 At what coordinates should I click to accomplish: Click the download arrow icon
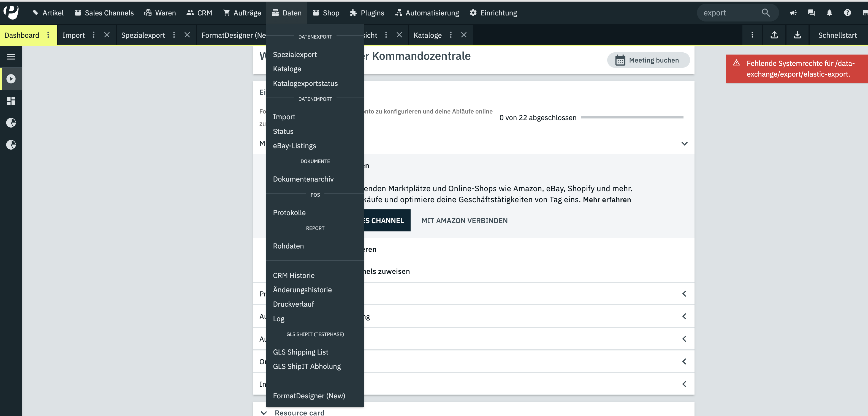pyautogui.click(x=797, y=35)
